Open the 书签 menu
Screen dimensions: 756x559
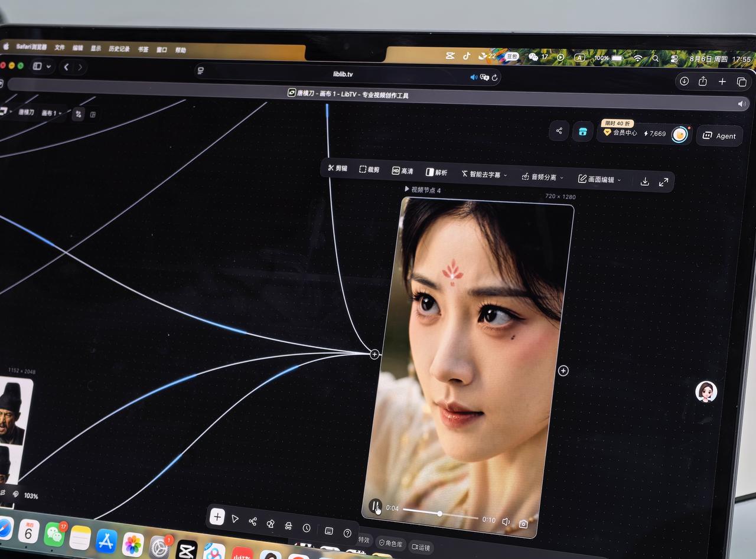point(143,50)
